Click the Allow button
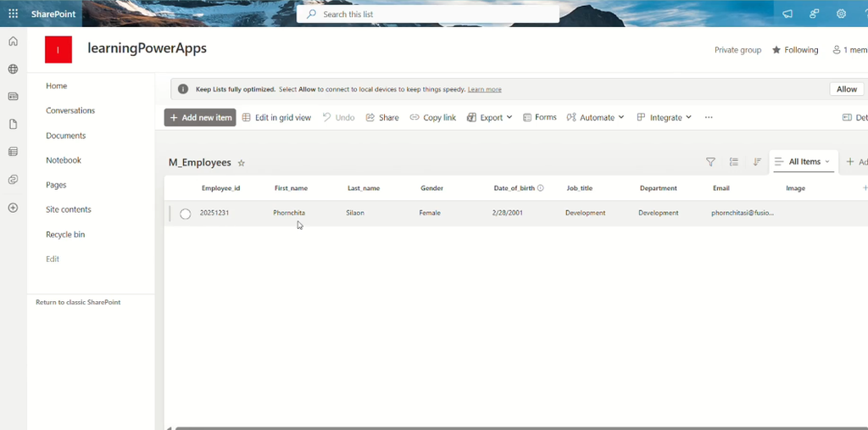Viewport: 868px width, 430px height. pos(847,89)
